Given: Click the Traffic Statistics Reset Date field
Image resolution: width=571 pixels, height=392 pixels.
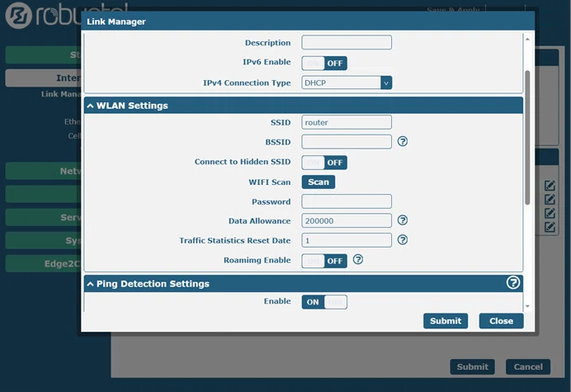Looking at the screenshot, I should click(x=347, y=240).
